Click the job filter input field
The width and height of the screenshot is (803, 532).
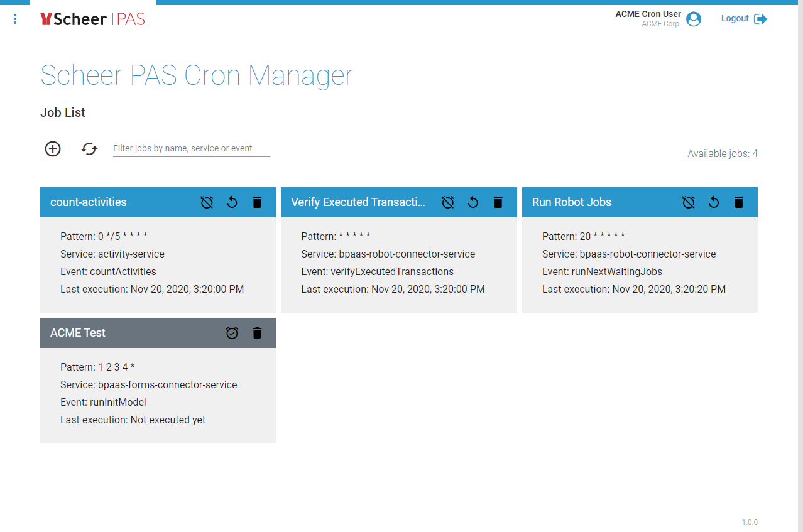(x=191, y=149)
